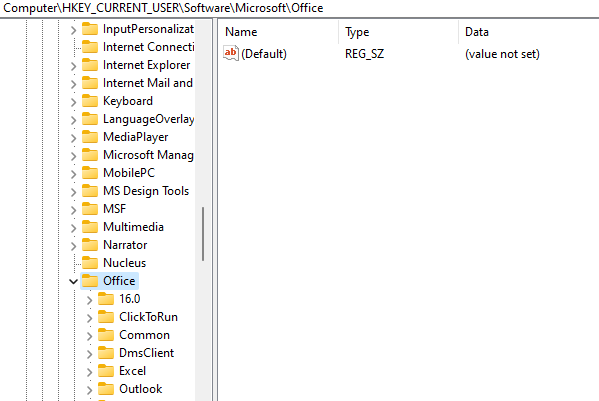
Task: Sort values by Data column header
Action: [529, 32]
